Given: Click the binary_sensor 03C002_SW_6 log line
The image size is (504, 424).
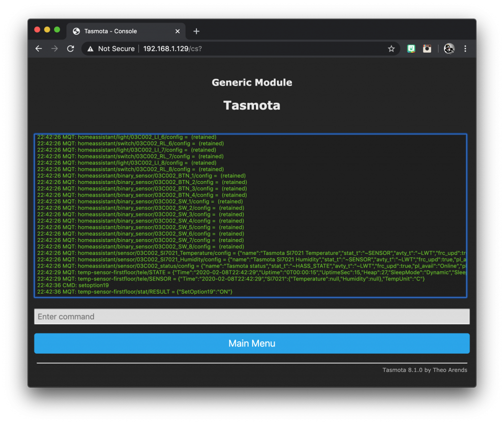Looking at the screenshot, I should pyautogui.click(x=140, y=234).
